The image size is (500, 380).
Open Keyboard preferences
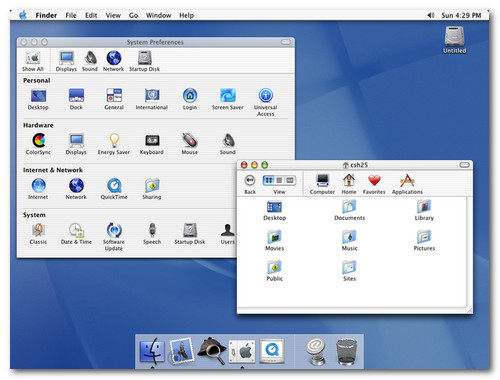152,144
